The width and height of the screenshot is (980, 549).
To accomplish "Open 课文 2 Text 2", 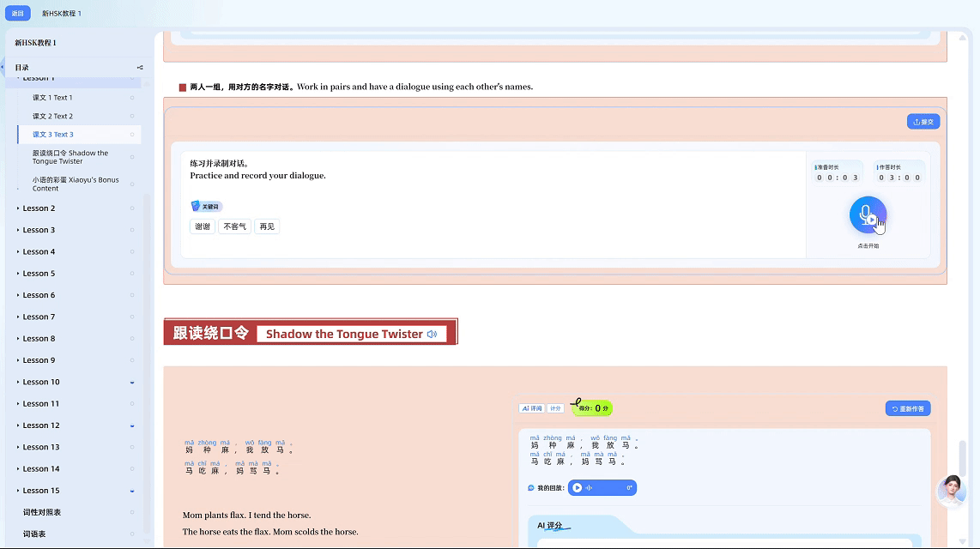I will 52,116.
